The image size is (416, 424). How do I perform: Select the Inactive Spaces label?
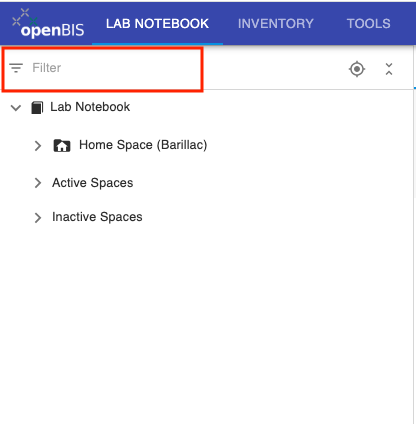[97, 217]
